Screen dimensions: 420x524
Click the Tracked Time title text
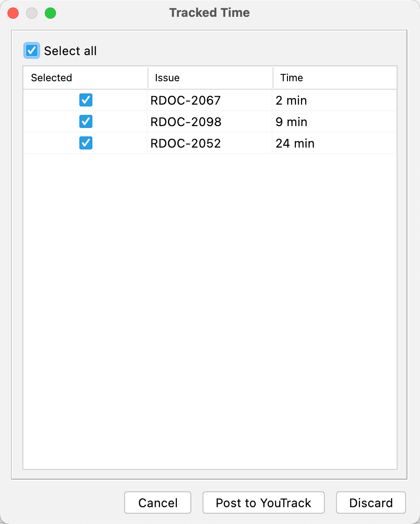click(x=209, y=13)
